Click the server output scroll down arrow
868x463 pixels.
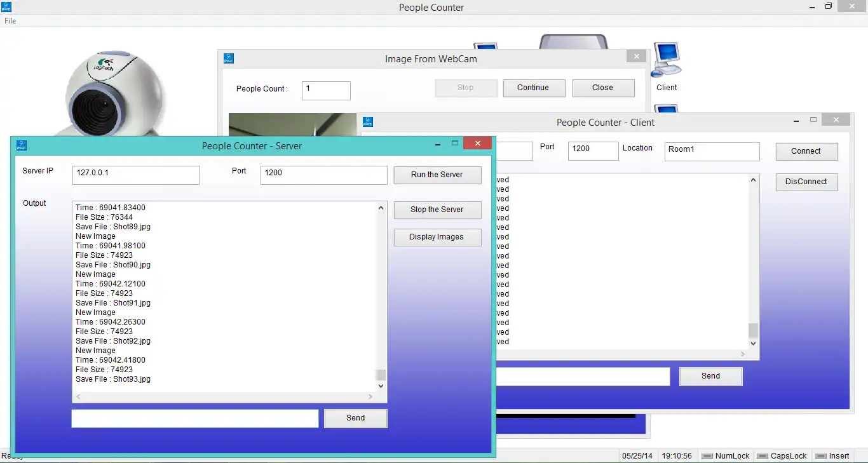click(381, 386)
